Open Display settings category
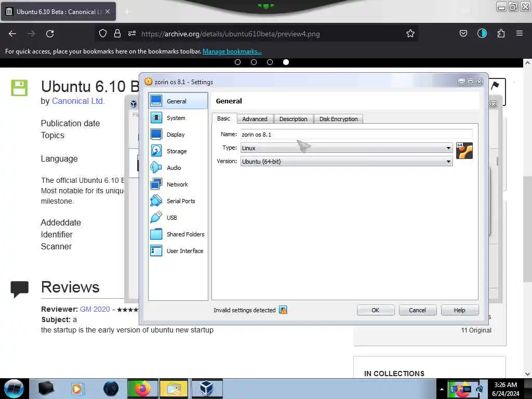 point(178,135)
